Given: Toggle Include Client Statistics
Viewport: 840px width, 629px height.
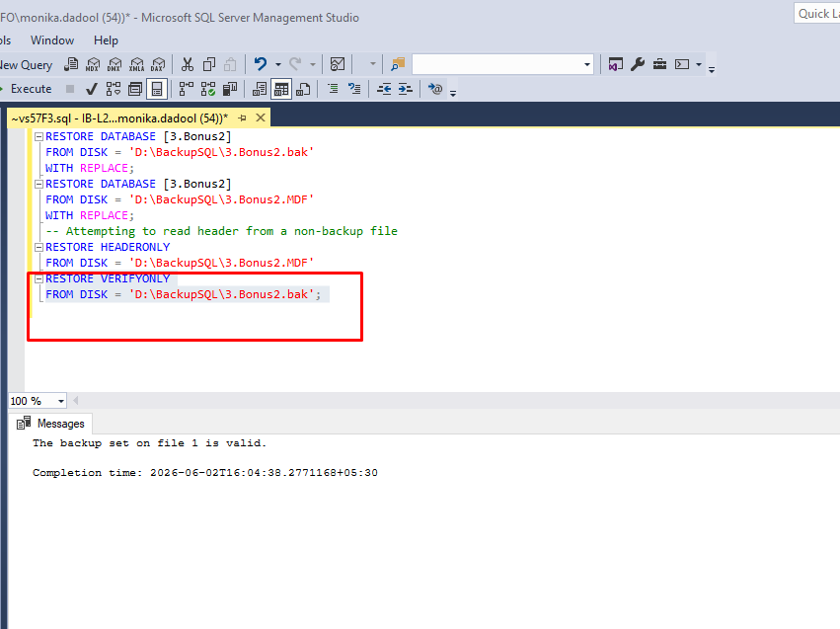Looking at the screenshot, I should tap(230, 89).
